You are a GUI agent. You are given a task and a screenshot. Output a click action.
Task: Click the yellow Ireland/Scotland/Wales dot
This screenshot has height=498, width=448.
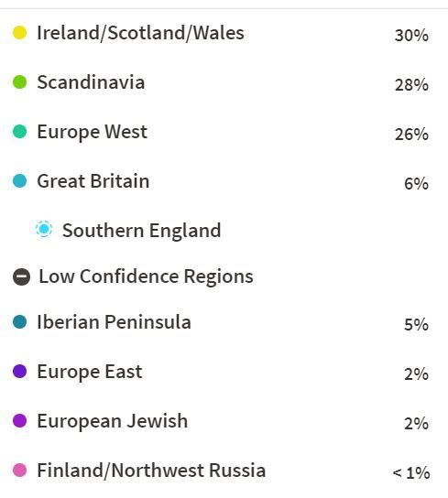(x=20, y=33)
